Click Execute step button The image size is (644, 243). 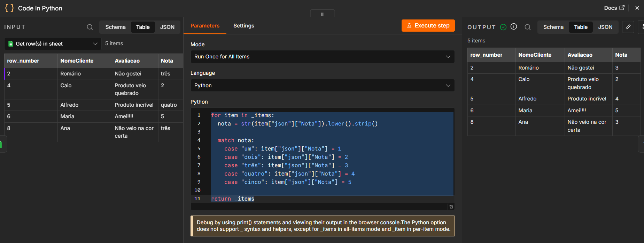tap(428, 26)
